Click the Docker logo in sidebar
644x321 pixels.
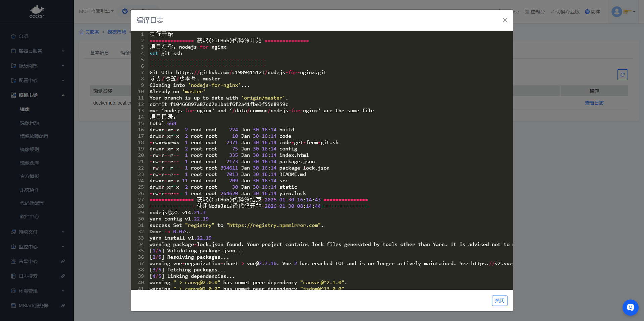[x=37, y=11]
